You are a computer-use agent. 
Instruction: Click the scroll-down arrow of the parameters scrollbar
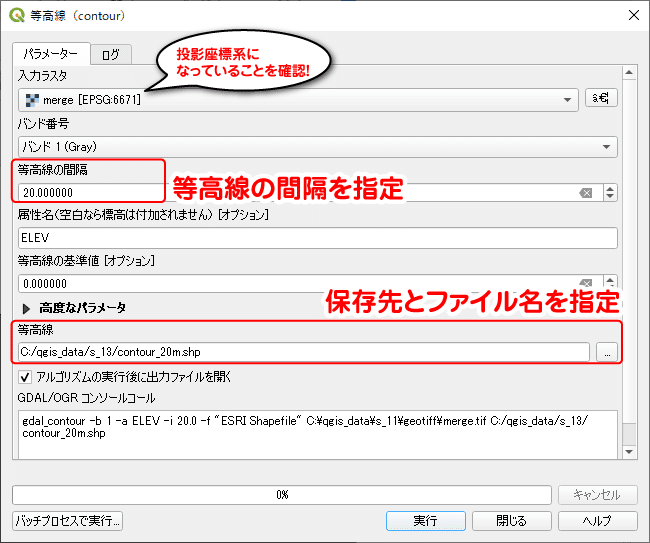click(629, 452)
